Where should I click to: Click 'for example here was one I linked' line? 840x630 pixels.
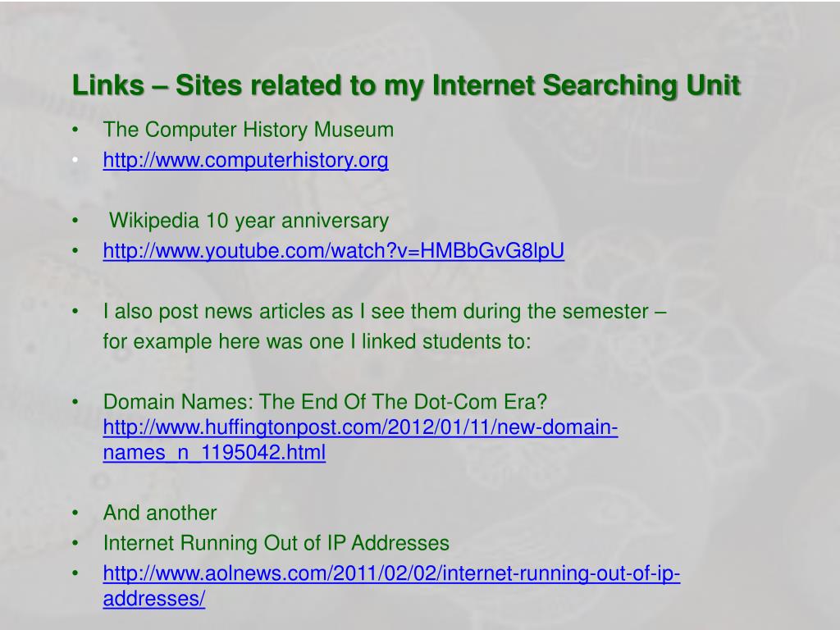pyautogui.click(x=317, y=341)
